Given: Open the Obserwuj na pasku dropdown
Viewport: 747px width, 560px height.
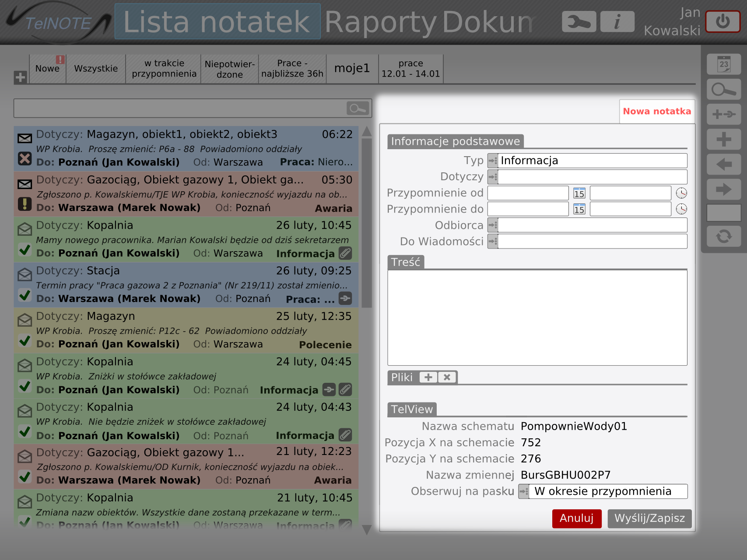Looking at the screenshot, I should (524, 491).
